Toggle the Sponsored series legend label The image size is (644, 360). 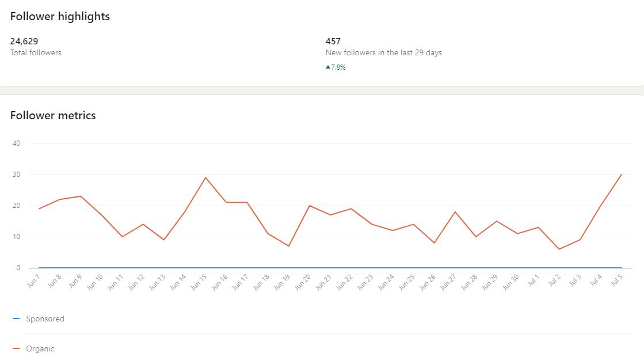pos(45,319)
